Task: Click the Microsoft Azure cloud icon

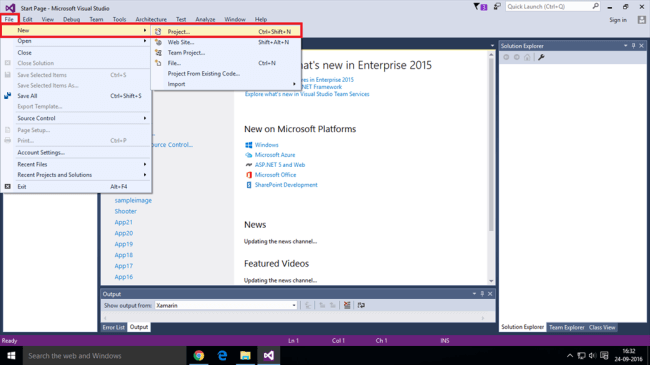Action: [x=249, y=155]
